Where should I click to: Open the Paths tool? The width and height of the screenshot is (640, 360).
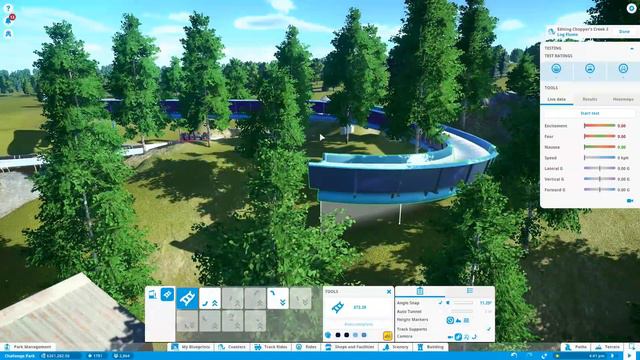pos(576,347)
